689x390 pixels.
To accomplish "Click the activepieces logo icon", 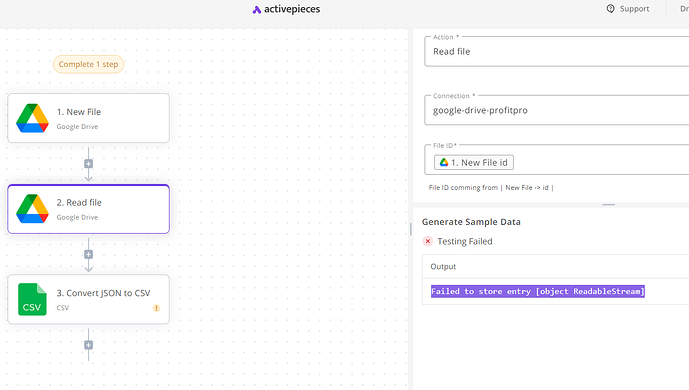I will pyautogui.click(x=257, y=10).
